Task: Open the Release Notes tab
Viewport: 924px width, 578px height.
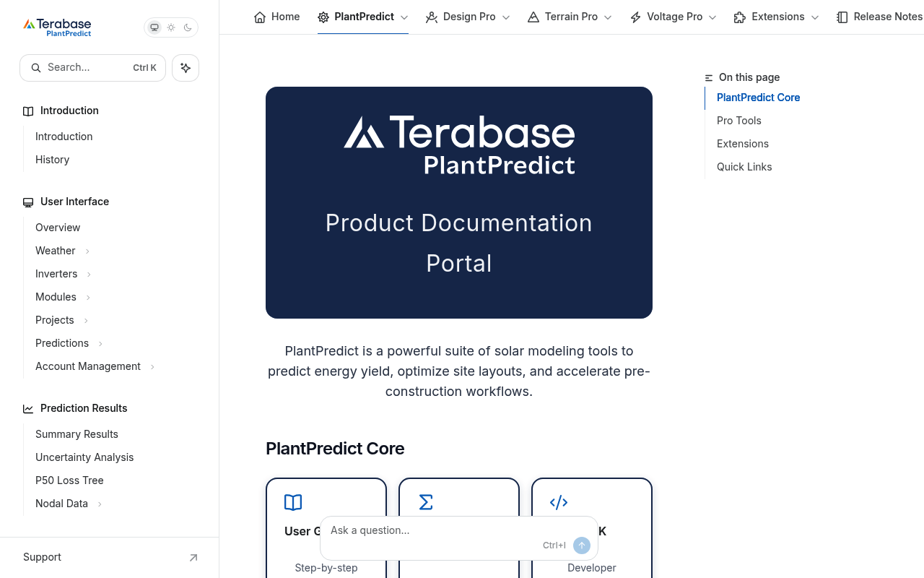Action: click(x=880, y=17)
